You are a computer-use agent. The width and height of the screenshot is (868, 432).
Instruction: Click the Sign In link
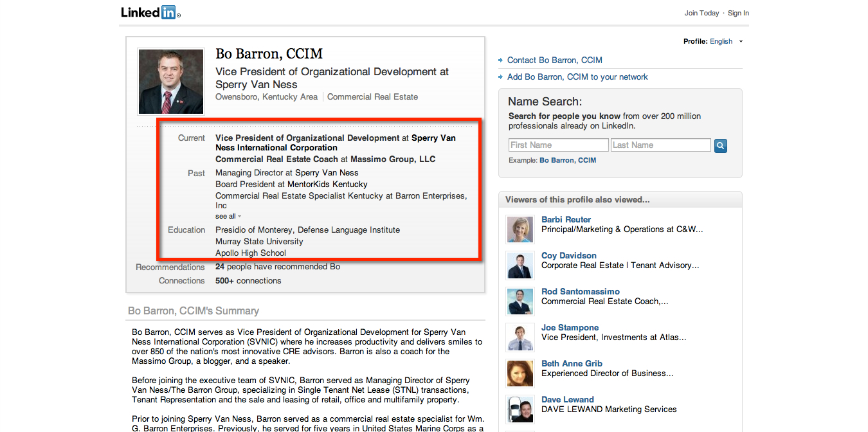point(738,13)
